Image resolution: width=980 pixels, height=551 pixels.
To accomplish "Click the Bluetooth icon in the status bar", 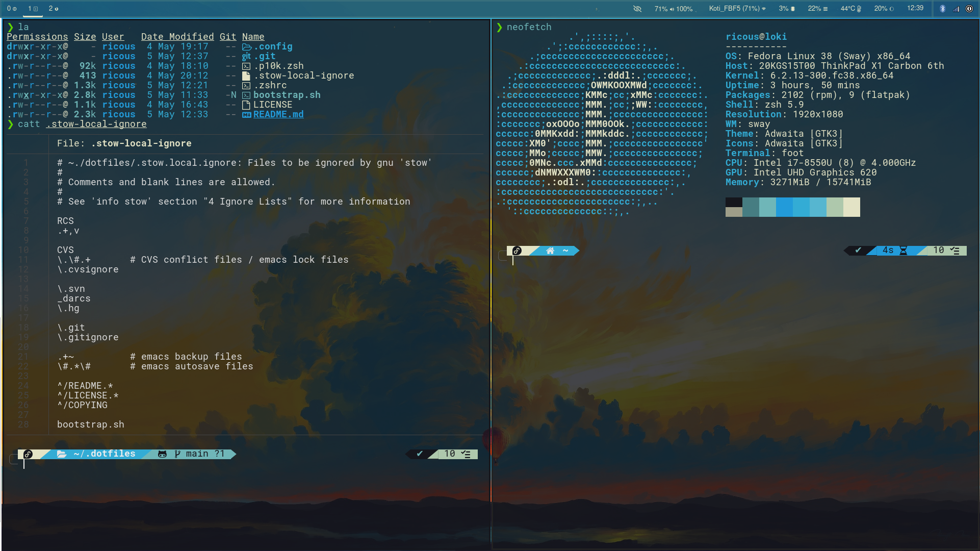I will (943, 9).
